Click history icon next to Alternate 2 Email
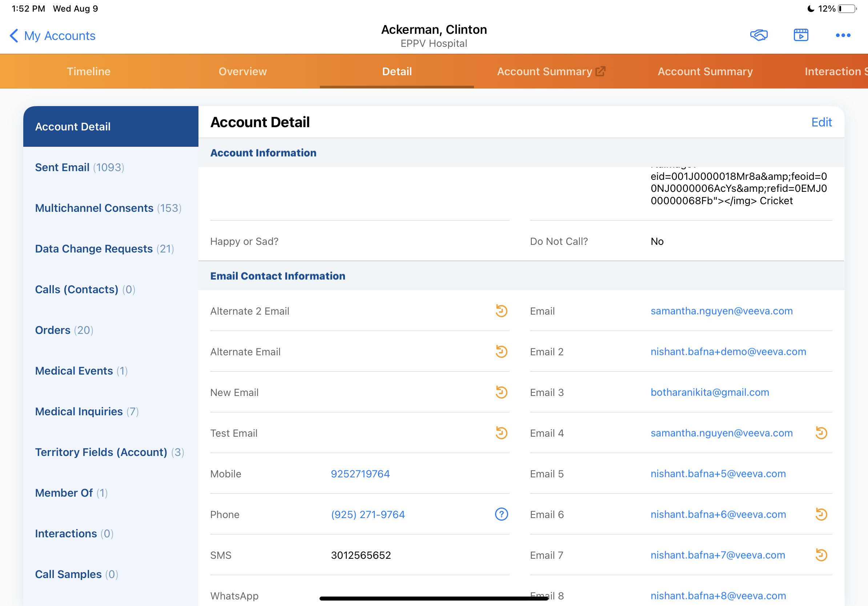868x606 pixels. 501,311
